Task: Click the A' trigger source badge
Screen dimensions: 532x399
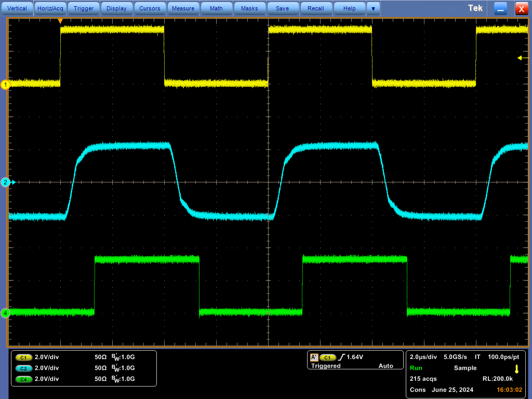Action: [x=314, y=357]
